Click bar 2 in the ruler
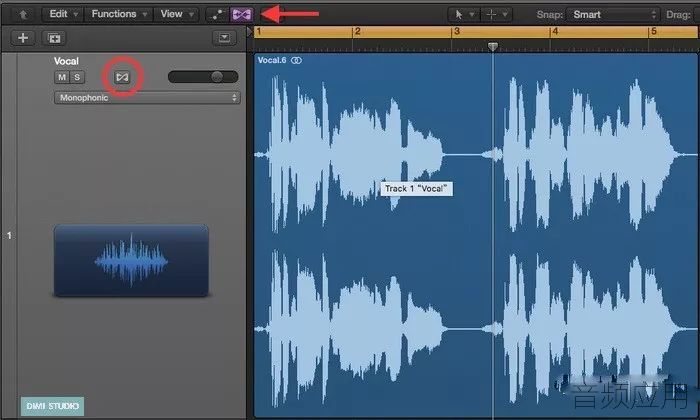 pos(358,32)
